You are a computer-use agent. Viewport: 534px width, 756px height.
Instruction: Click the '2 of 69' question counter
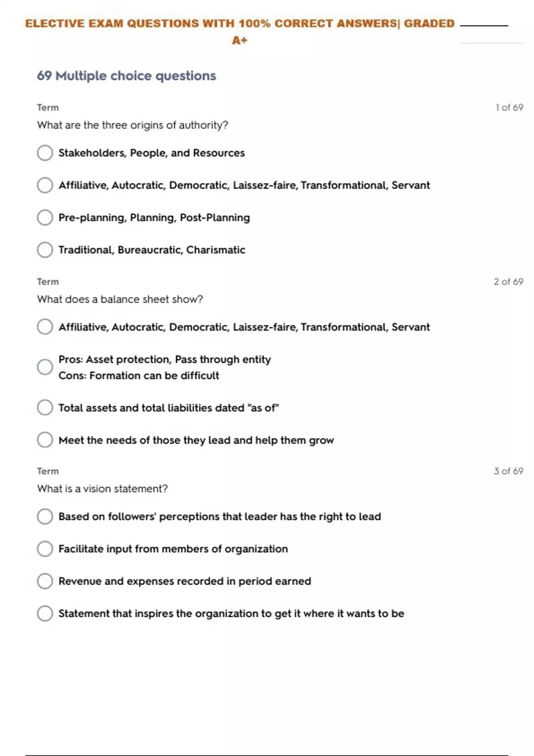(508, 282)
